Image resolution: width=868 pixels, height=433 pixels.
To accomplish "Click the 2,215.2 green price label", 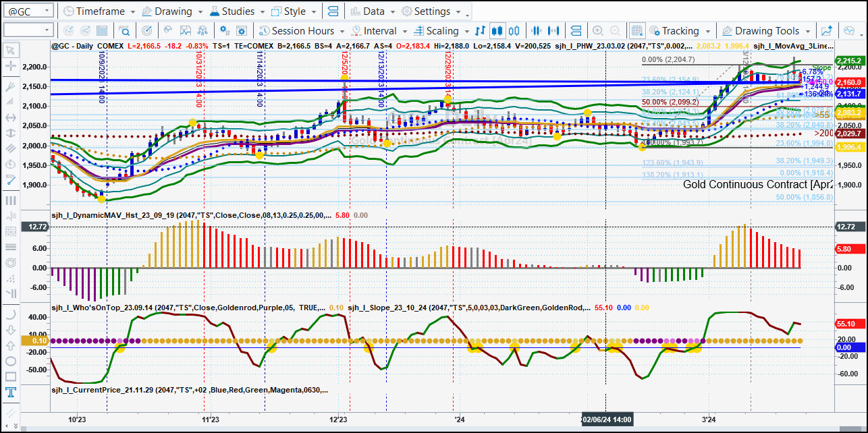I will tap(849, 61).
